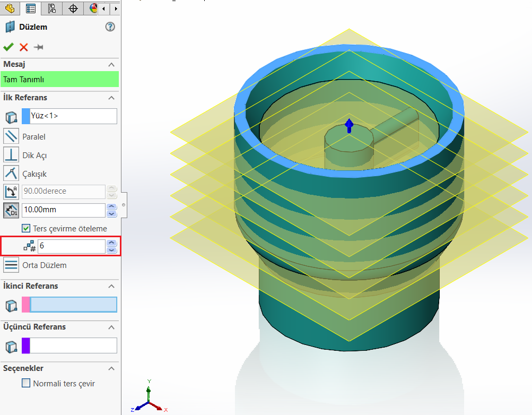Increase the number of planes from 6
532x415 pixels.
111,244
